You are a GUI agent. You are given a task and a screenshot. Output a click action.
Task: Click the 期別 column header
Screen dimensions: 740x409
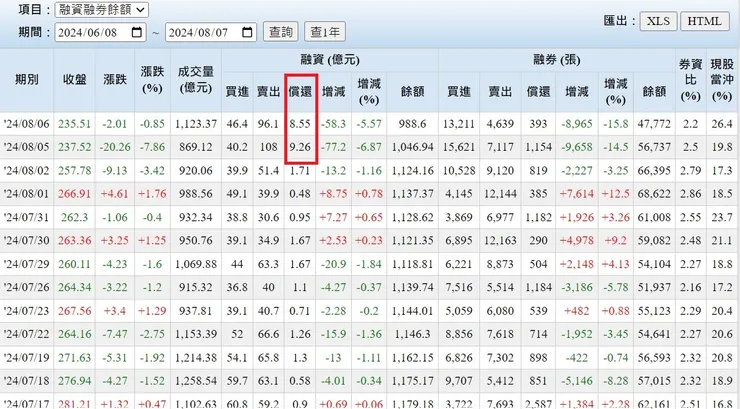pyautogui.click(x=27, y=79)
